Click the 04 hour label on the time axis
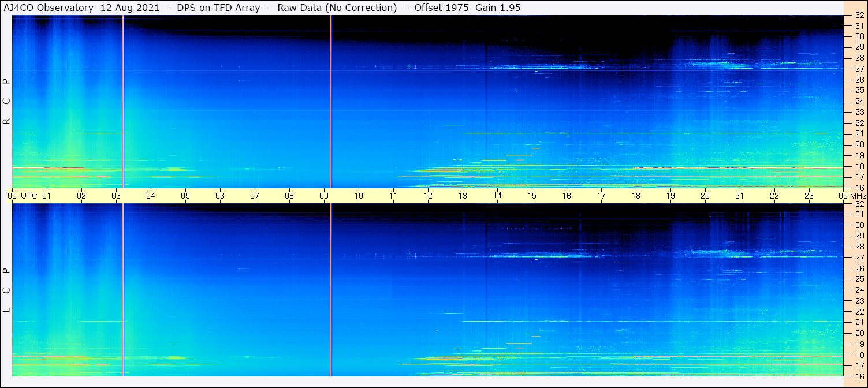Image resolution: width=868 pixels, height=388 pixels. 151,196
